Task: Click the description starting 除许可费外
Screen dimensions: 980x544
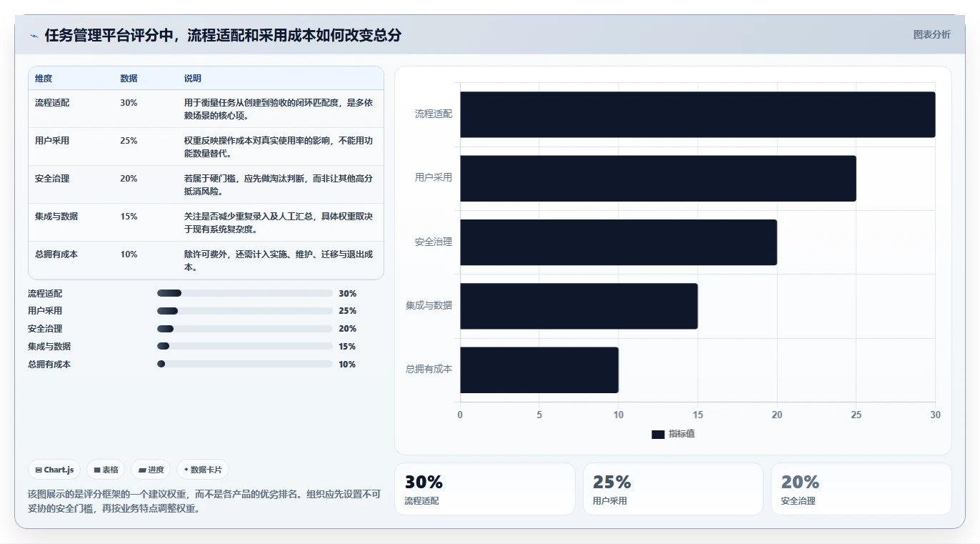Action: click(x=279, y=261)
